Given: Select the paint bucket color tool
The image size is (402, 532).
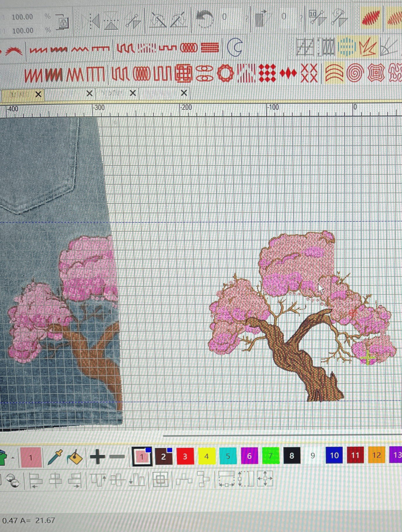Looking at the screenshot, I should tap(75, 457).
